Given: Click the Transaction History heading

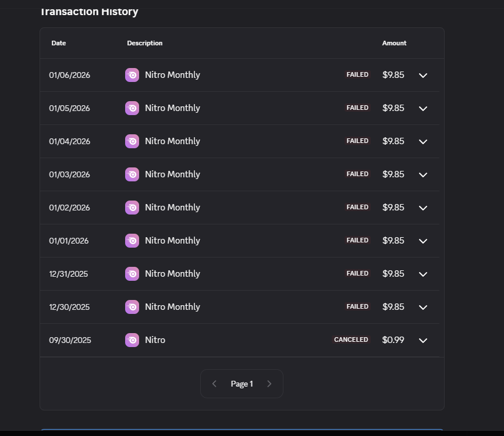Looking at the screenshot, I should 89,11.
